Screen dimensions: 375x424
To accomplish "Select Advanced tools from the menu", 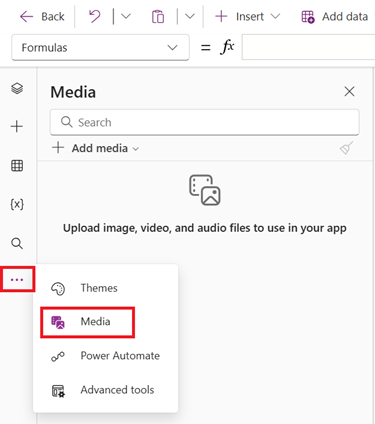I will [x=105, y=390].
